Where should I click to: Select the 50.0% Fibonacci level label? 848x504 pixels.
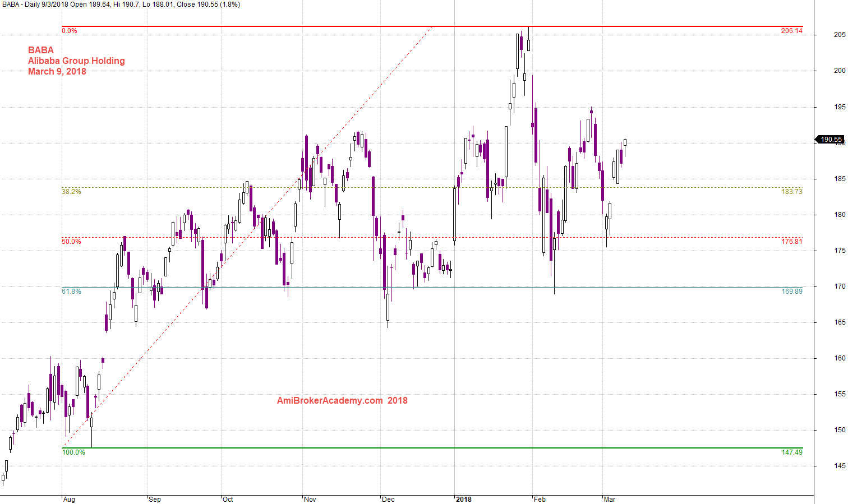click(x=71, y=242)
